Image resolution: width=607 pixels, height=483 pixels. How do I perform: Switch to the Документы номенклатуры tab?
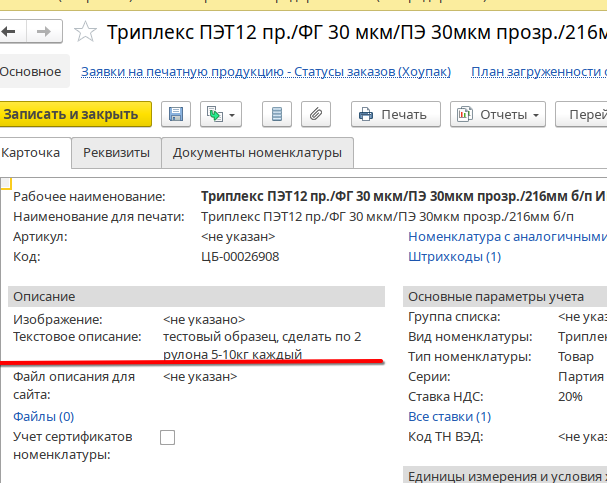pos(257,153)
